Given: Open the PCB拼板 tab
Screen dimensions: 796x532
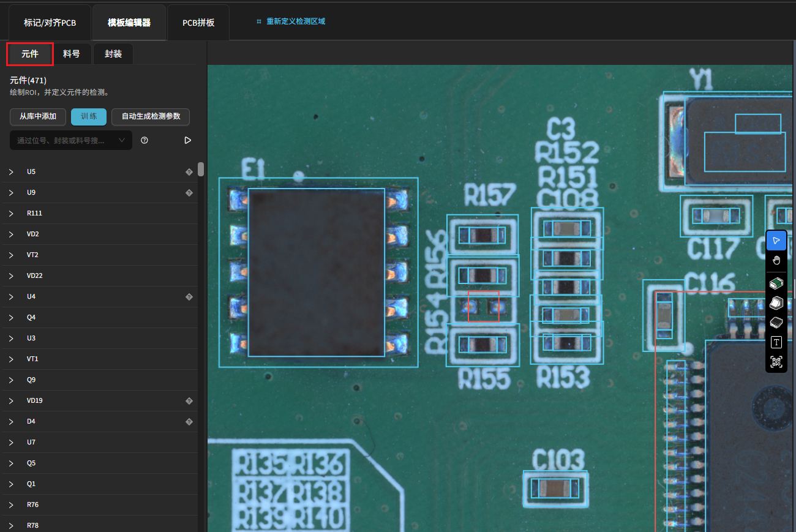Looking at the screenshot, I should click(x=198, y=23).
